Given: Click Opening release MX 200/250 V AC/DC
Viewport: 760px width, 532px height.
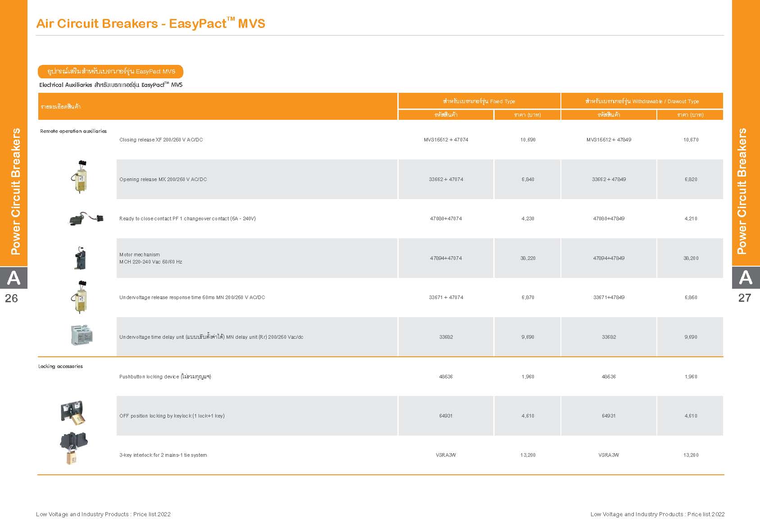Looking at the screenshot, I should pyautogui.click(x=163, y=179).
